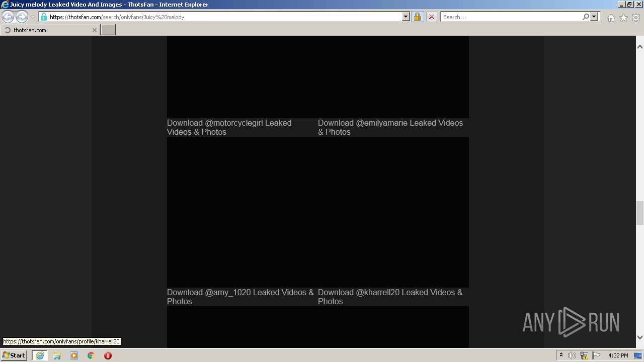Go back with the browser Back arrow
The width and height of the screenshot is (644, 362).
point(8,17)
